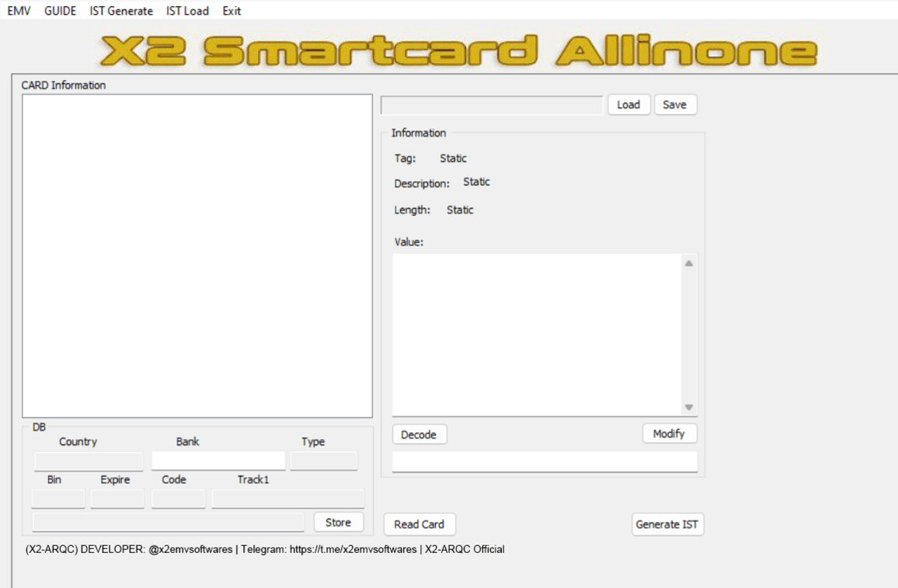
Task: Click the Save button
Action: coord(675,105)
